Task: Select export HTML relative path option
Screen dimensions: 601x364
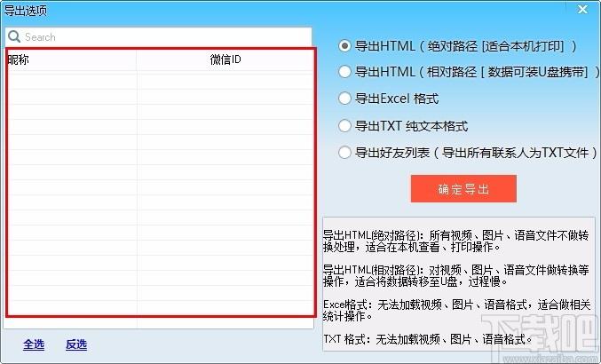Action: [344, 72]
